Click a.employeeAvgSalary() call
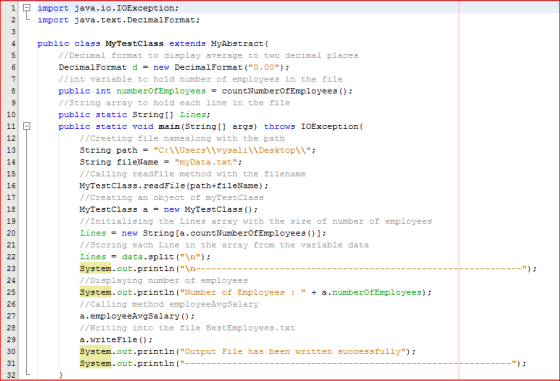 (x=134, y=316)
